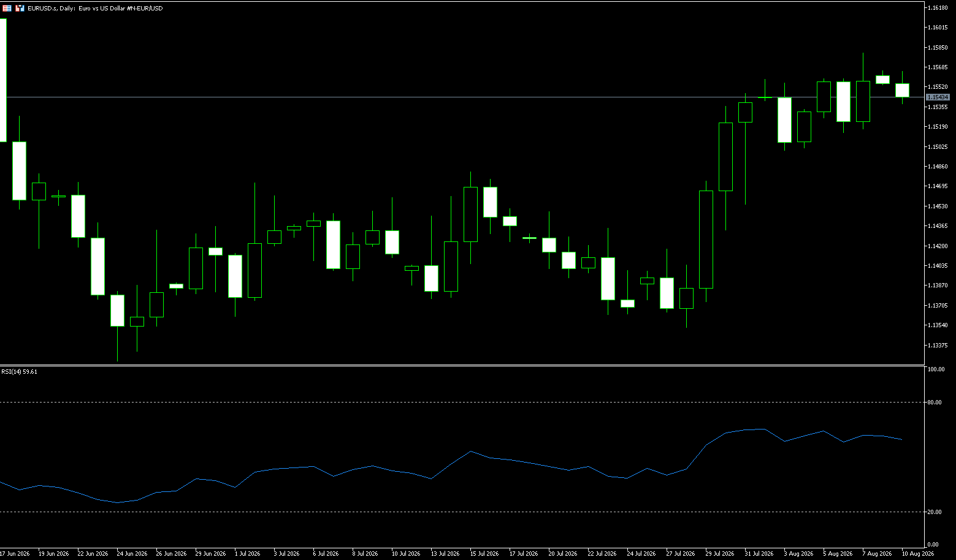Click the 24 Jul 2026 date on the time axis

[x=641, y=554]
